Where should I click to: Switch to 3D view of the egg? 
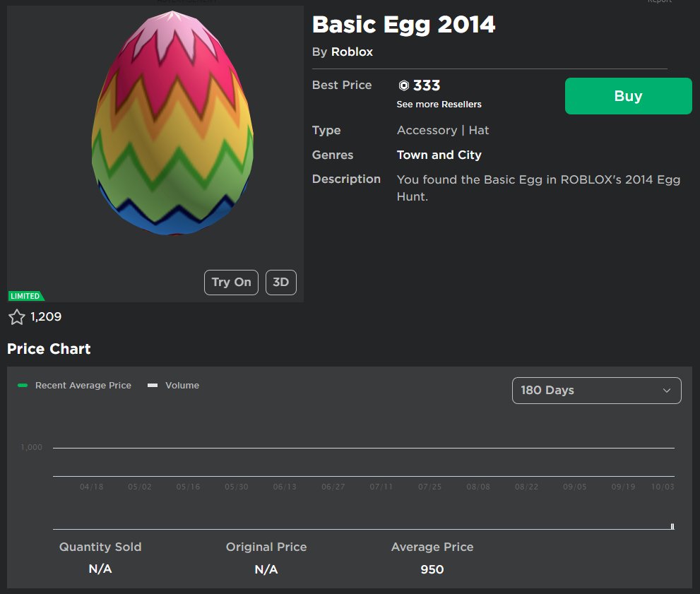[280, 282]
